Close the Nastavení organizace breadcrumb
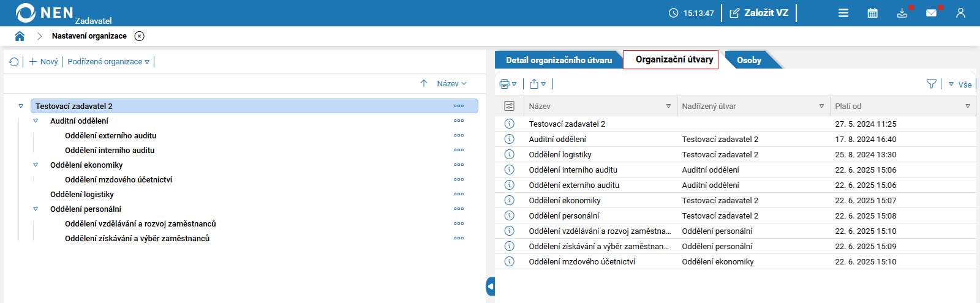980x303 pixels. [140, 36]
